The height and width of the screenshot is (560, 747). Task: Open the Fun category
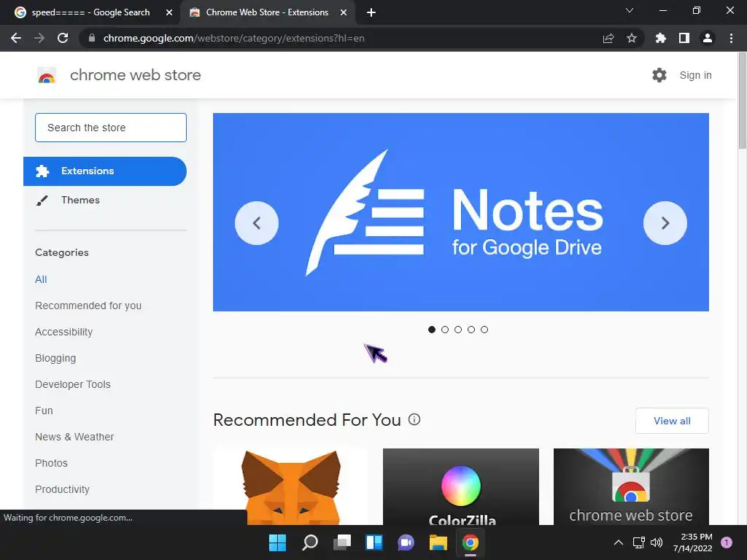pos(44,411)
